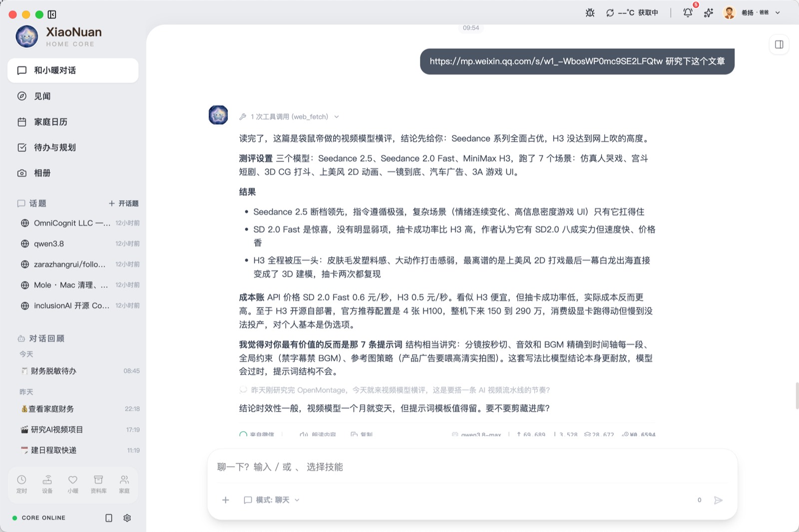Open 相册 photo album
Screen dimensions: 799x532
pos(73,173)
